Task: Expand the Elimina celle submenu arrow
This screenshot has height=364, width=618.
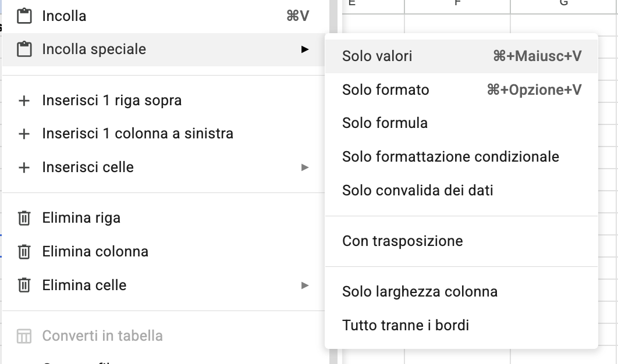Action: click(304, 285)
